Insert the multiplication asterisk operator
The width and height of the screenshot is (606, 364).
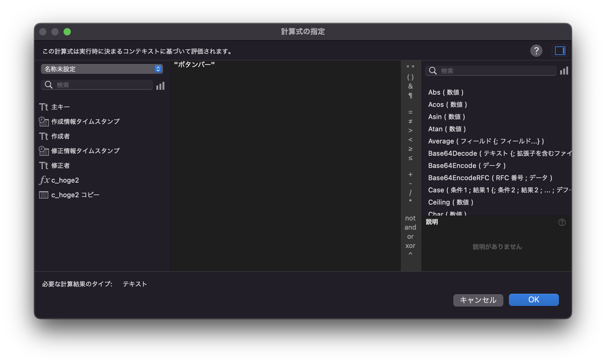pos(411,201)
